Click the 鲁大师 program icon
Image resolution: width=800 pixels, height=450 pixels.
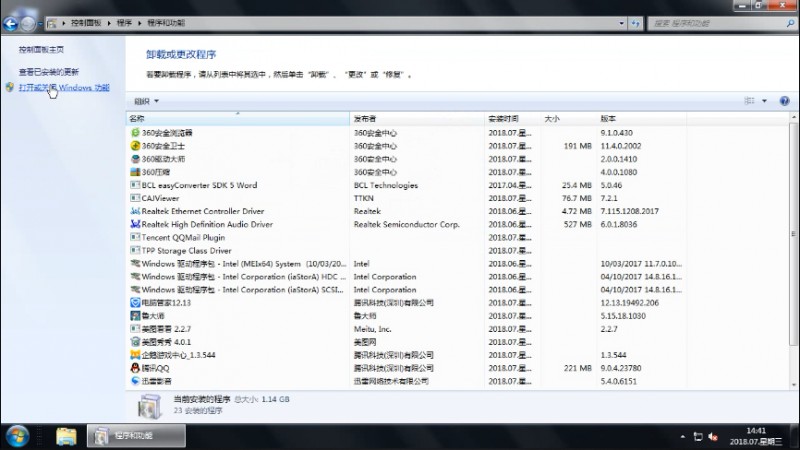(x=135, y=316)
